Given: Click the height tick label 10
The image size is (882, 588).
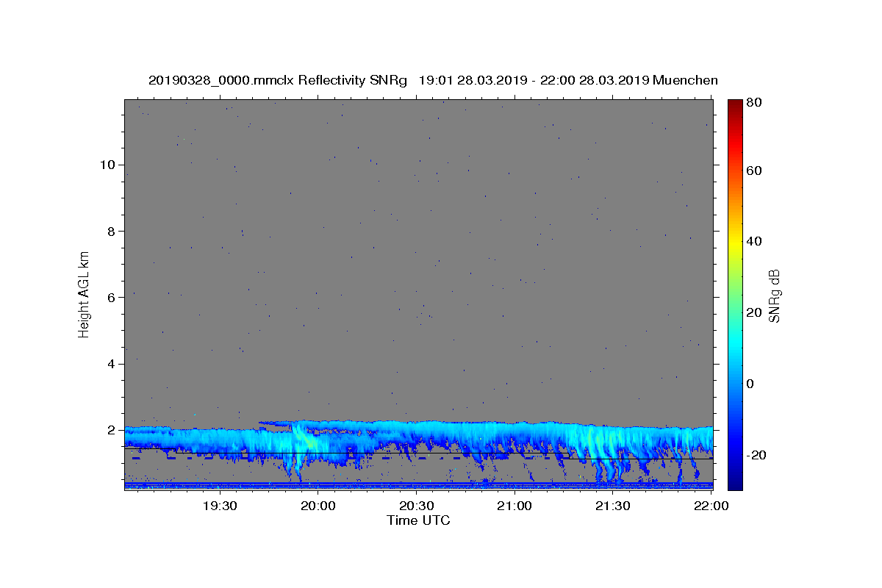Looking at the screenshot, I should click(107, 165).
